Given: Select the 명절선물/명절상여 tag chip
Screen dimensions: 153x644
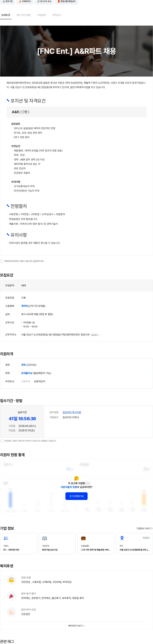Looking at the screenshot, I should point(66,2).
